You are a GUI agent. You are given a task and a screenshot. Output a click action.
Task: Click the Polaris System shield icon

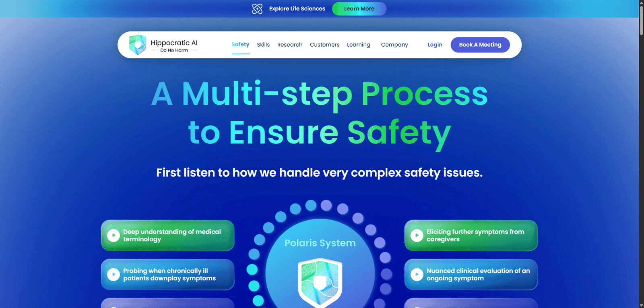click(320, 282)
